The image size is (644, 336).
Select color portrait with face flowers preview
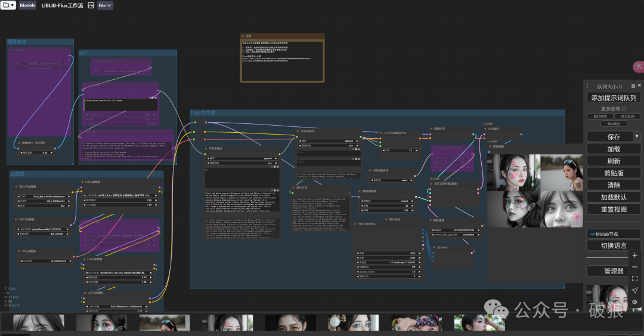coord(514,173)
